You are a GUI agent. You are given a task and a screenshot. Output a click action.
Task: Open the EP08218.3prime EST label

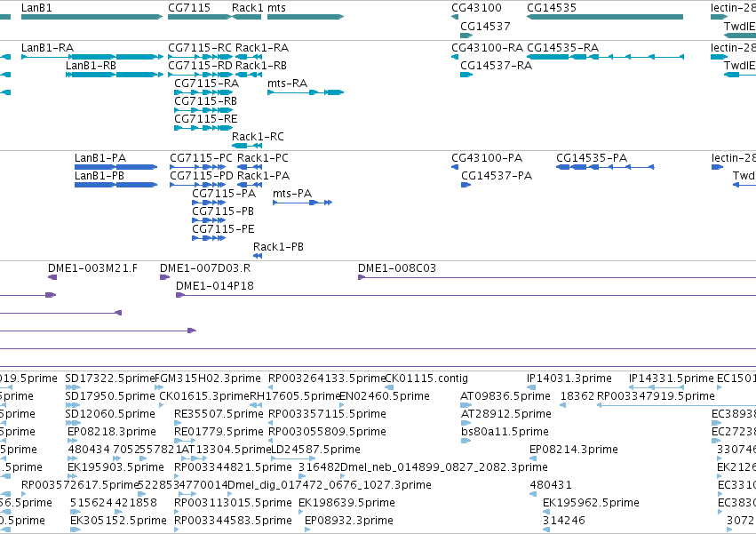tap(112, 432)
